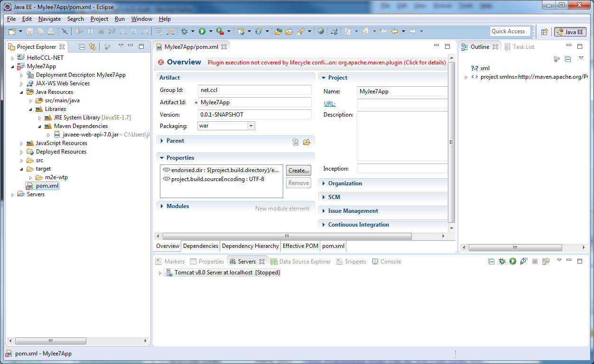
Task: Click the green Start server icon in Servers view
Action: click(513, 261)
